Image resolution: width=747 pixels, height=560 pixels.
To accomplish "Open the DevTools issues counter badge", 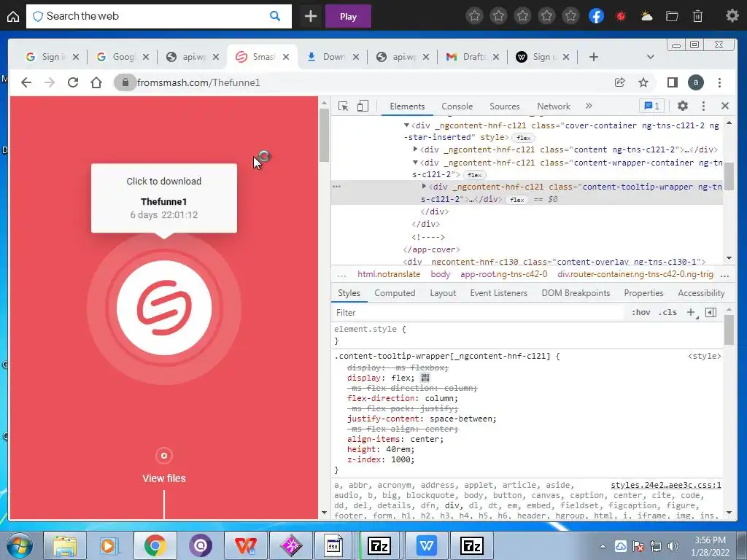I will tap(651, 106).
